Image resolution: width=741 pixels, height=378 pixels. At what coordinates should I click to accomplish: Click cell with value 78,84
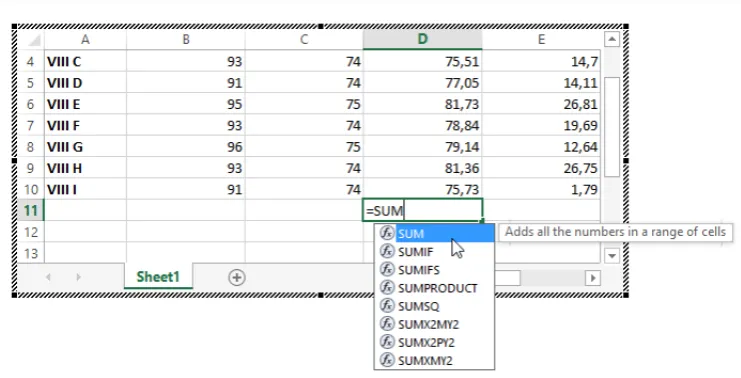422,125
